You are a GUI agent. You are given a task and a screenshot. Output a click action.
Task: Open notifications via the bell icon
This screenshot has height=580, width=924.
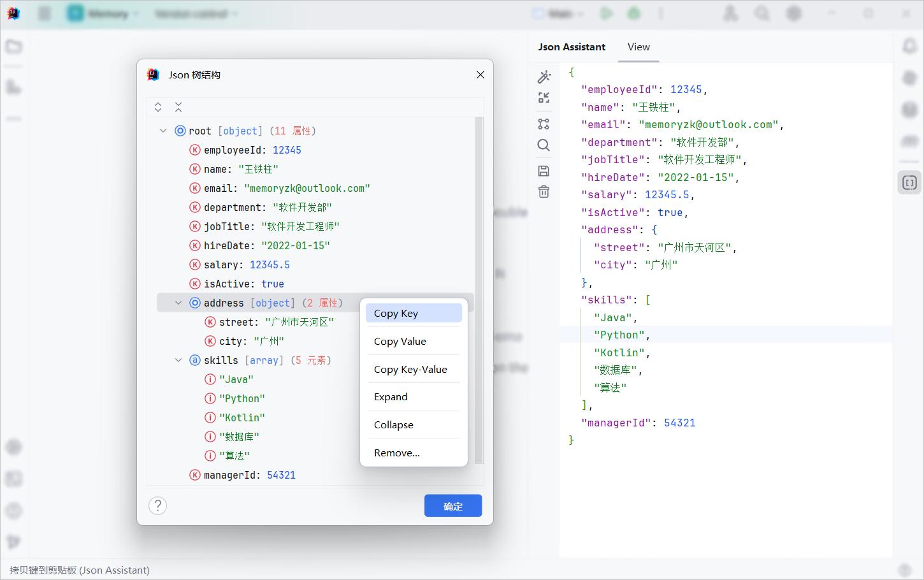910,45
